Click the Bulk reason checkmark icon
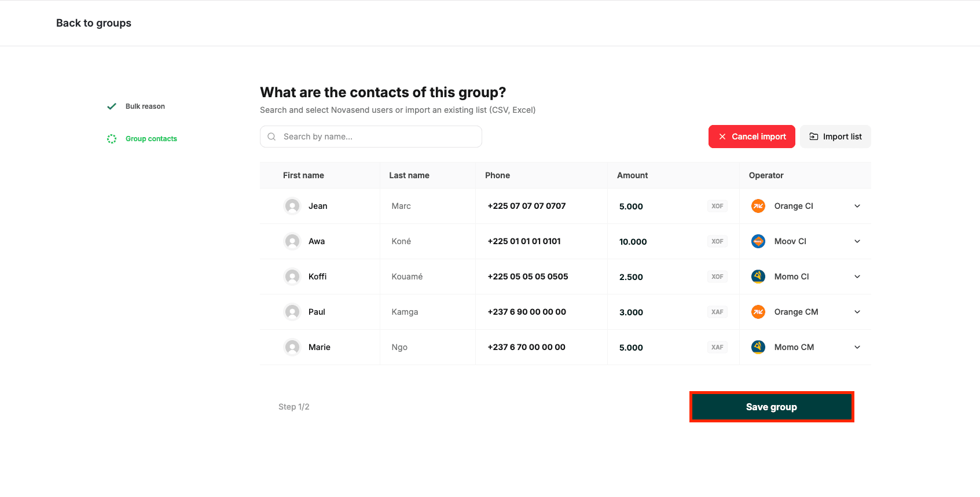 coord(112,106)
